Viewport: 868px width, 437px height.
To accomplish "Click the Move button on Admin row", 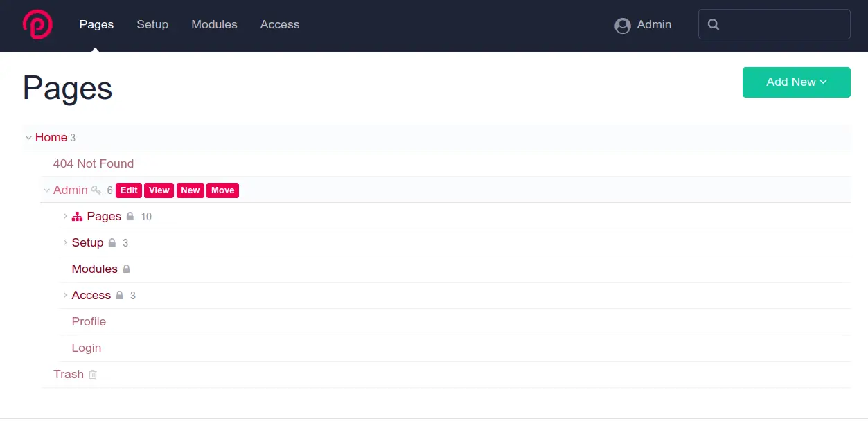I will (x=222, y=190).
